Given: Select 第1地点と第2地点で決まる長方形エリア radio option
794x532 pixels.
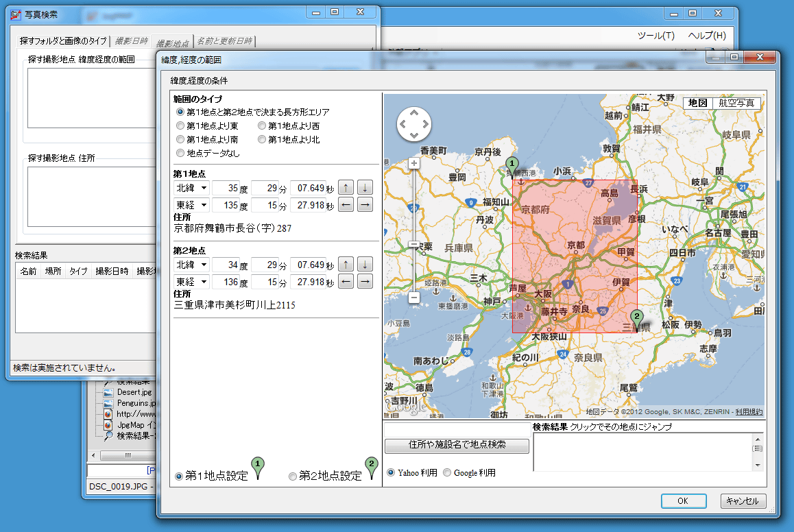Looking at the screenshot, I should point(180,112).
